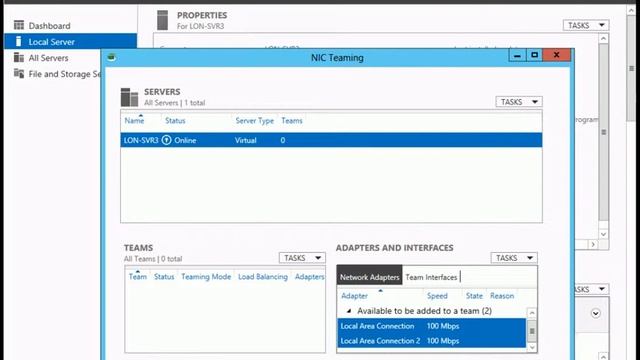Sort servers by Name column

click(134, 121)
